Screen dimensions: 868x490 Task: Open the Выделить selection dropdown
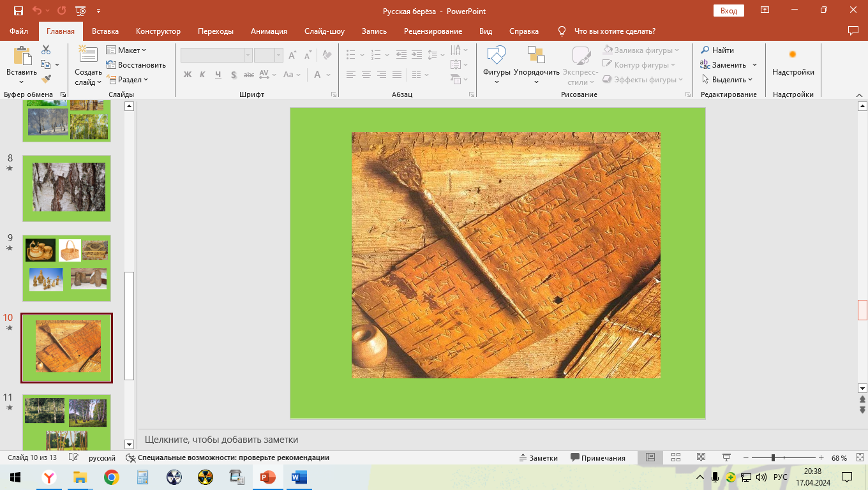pos(728,80)
